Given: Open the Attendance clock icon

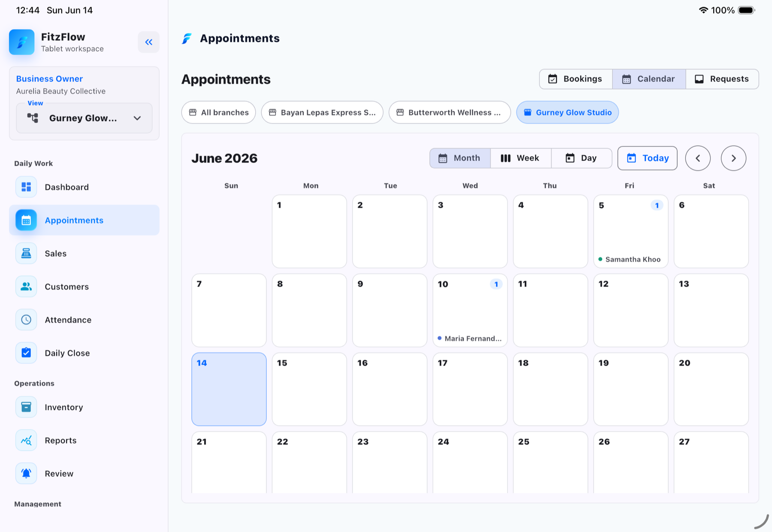Looking at the screenshot, I should click(26, 320).
